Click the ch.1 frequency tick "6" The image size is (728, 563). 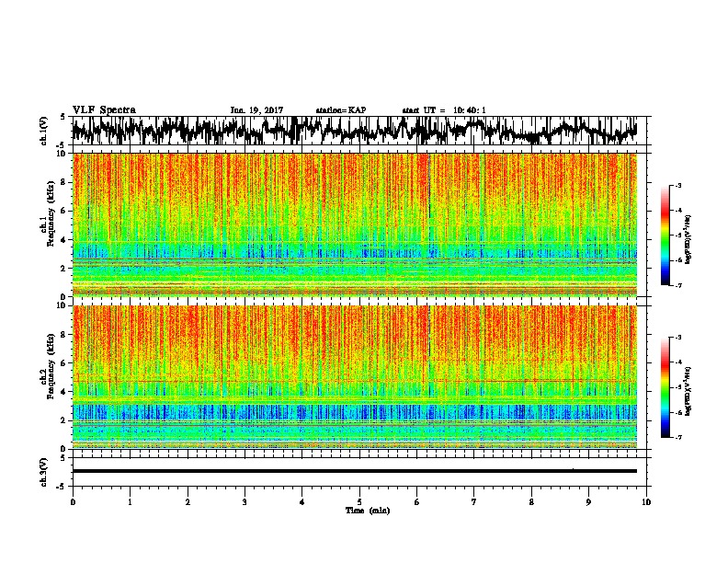click(x=65, y=211)
